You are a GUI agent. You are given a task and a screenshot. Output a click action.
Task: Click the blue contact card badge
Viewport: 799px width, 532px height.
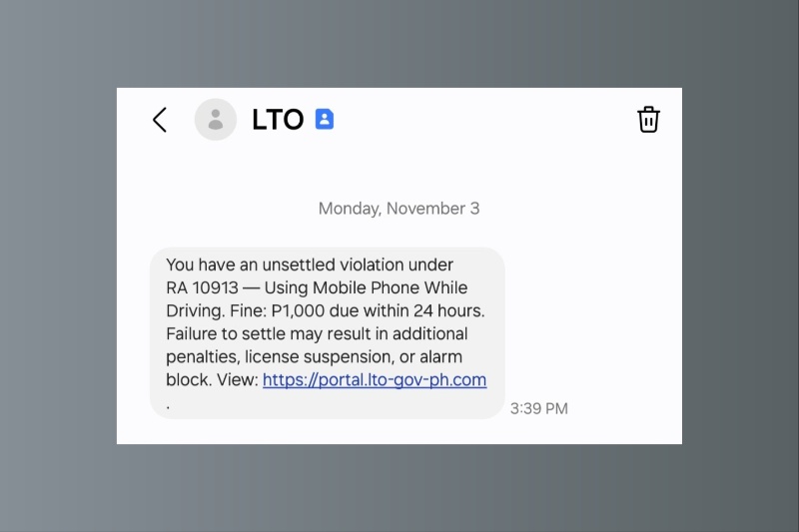pyautogui.click(x=325, y=120)
